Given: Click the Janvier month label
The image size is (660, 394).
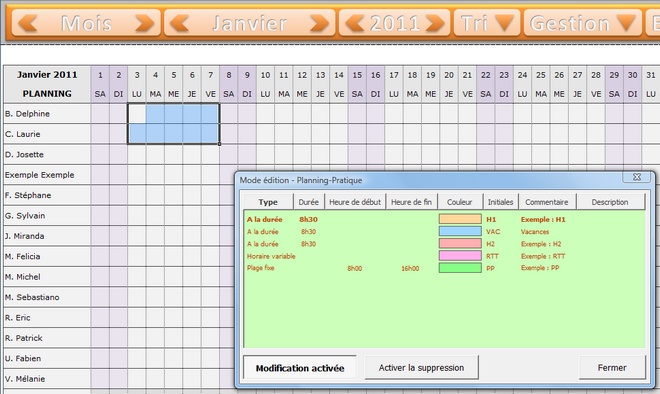Looking at the screenshot, I should pos(249,23).
